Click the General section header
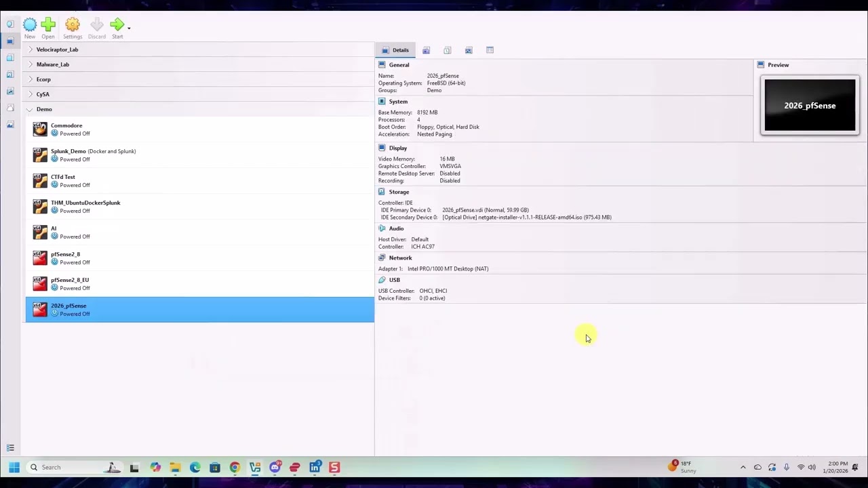Viewport: 868px width, 488px height. (x=399, y=65)
